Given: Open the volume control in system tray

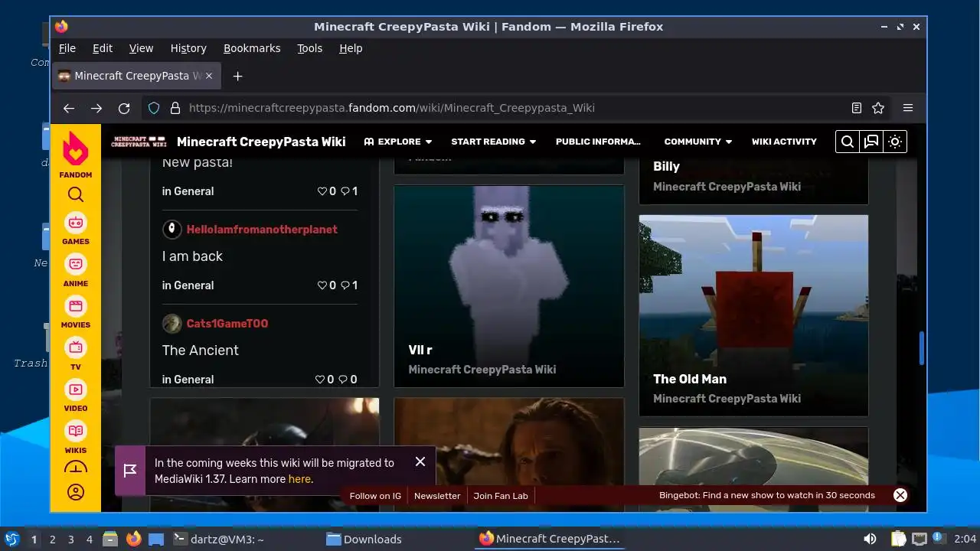Looking at the screenshot, I should click(871, 539).
